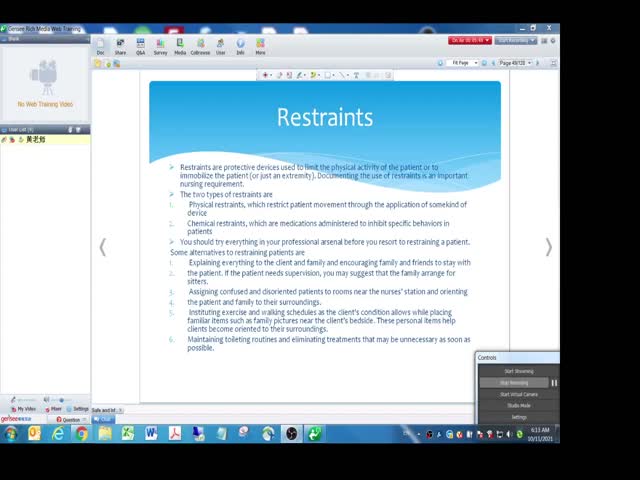The height and width of the screenshot is (480, 640).
Task: Open the Windows Start menu
Action: [x=11, y=433]
